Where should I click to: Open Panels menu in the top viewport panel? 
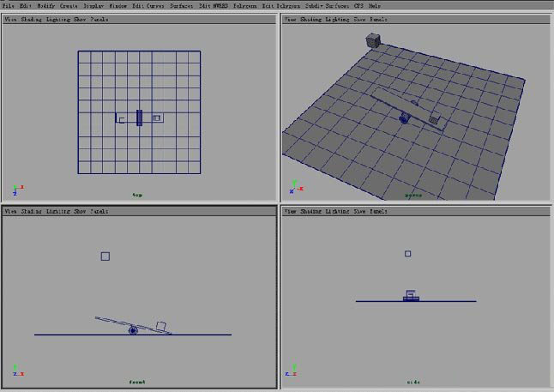pos(99,20)
